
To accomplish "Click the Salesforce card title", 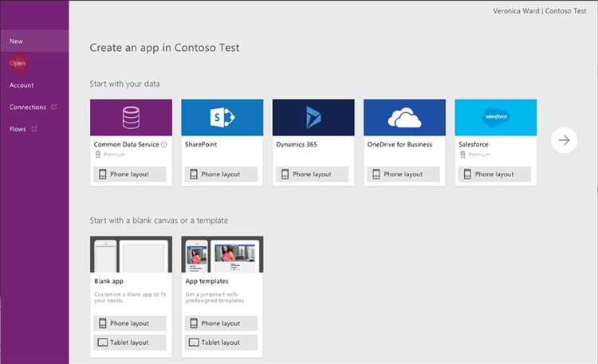I will (474, 144).
